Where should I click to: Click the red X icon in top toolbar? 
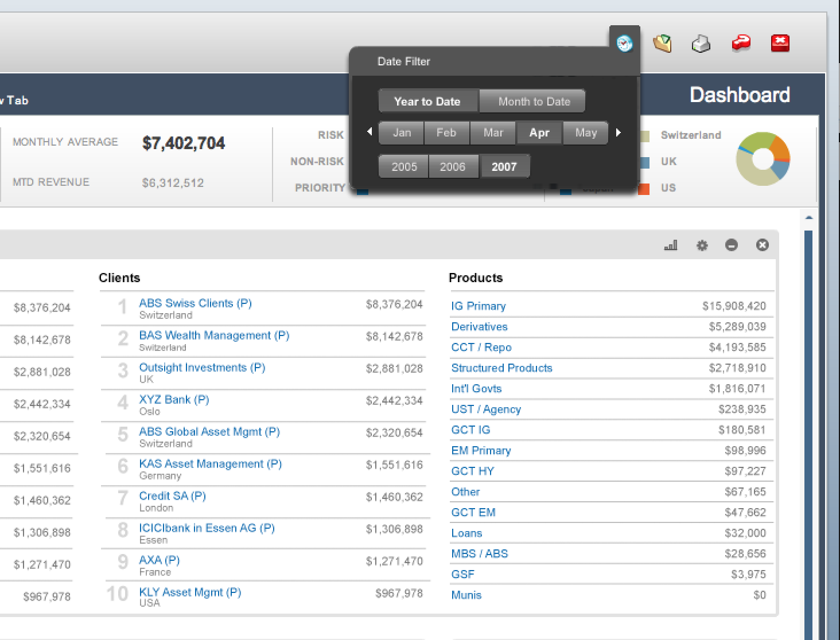pyautogui.click(x=780, y=43)
